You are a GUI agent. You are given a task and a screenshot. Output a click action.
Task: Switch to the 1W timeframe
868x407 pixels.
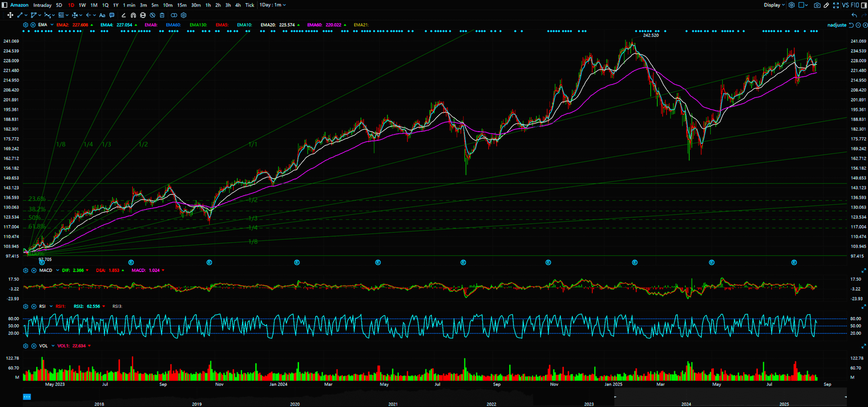[x=82, y=5]
